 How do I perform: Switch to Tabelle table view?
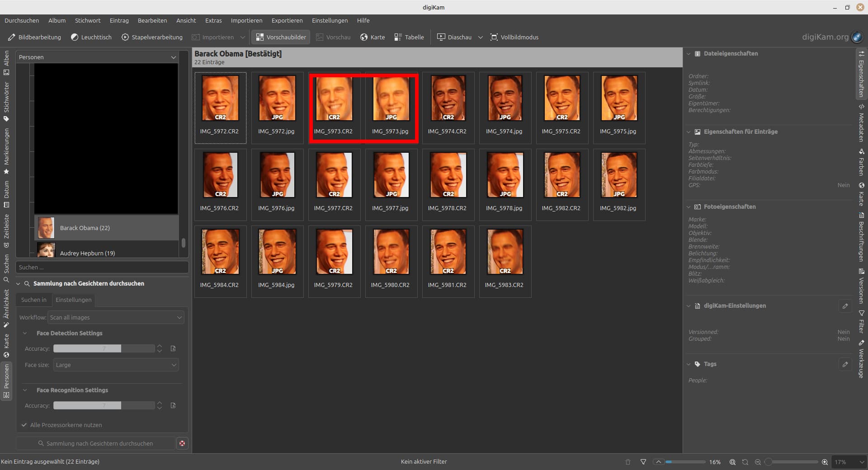pos(409,37)
